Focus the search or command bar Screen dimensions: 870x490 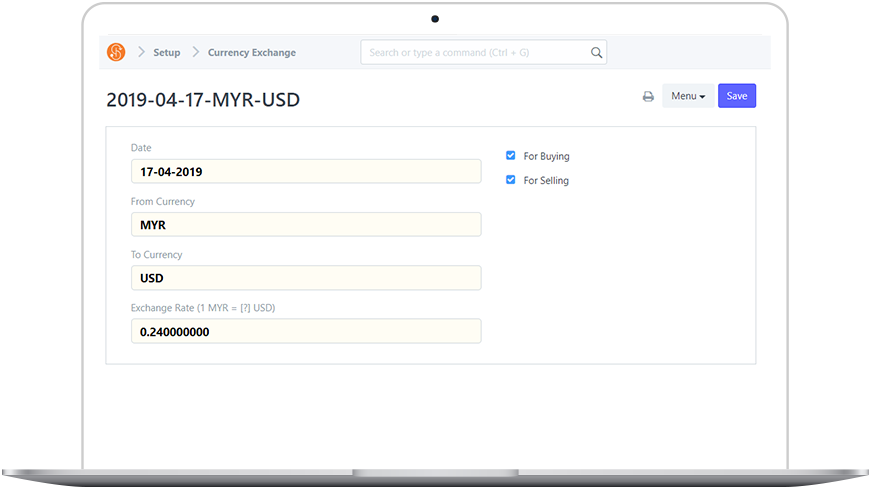point(475,53)
